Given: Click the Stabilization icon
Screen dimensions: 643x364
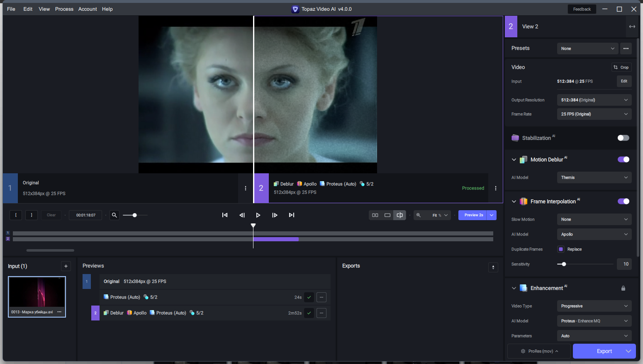Looking at the screenshot, I should pos(515,138).
